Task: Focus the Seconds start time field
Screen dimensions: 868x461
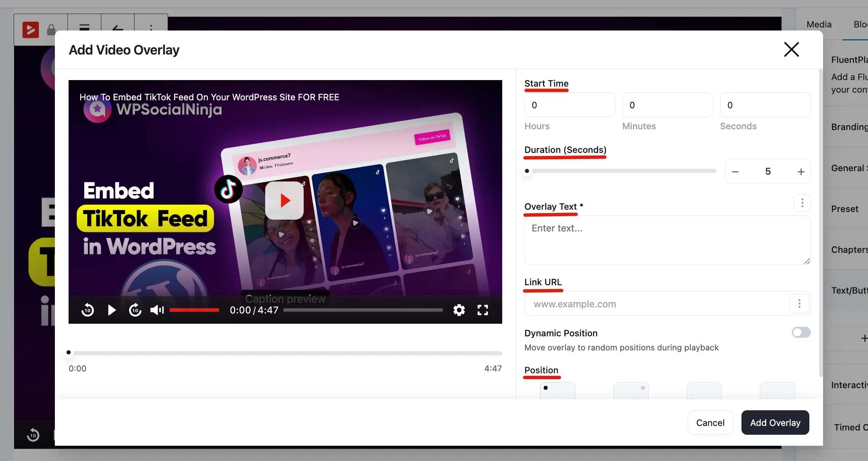Action: click(x=765, y=105)
